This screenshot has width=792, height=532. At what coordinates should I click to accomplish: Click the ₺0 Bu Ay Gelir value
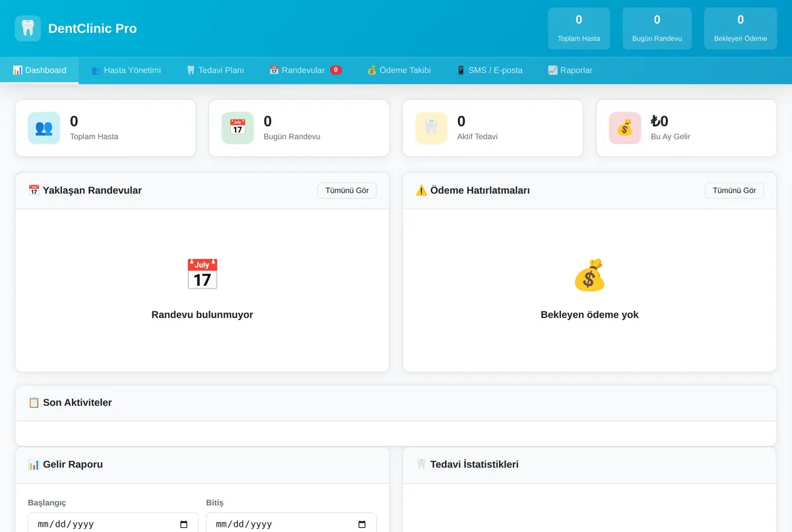(659, 121)
